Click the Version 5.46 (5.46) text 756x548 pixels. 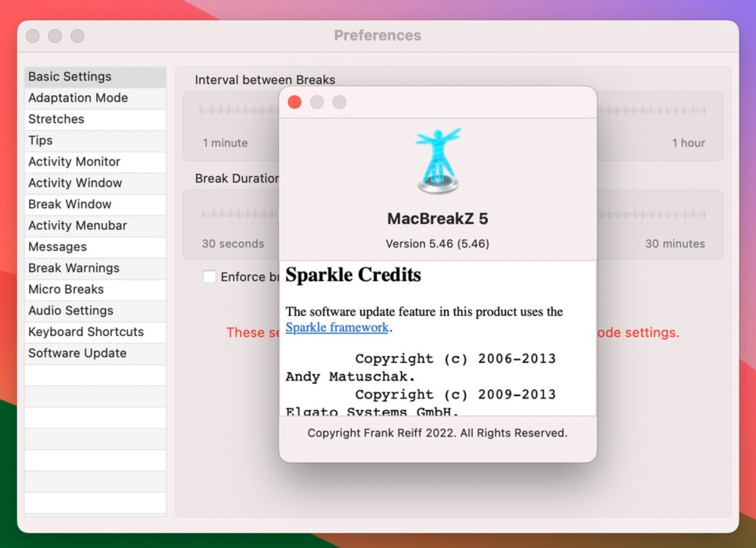point(437,244)
